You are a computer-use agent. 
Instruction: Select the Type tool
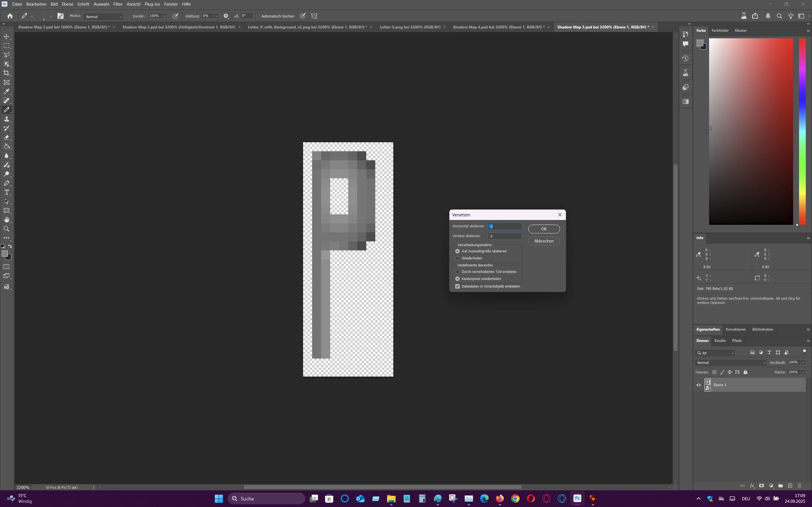[x=6, y=192]
